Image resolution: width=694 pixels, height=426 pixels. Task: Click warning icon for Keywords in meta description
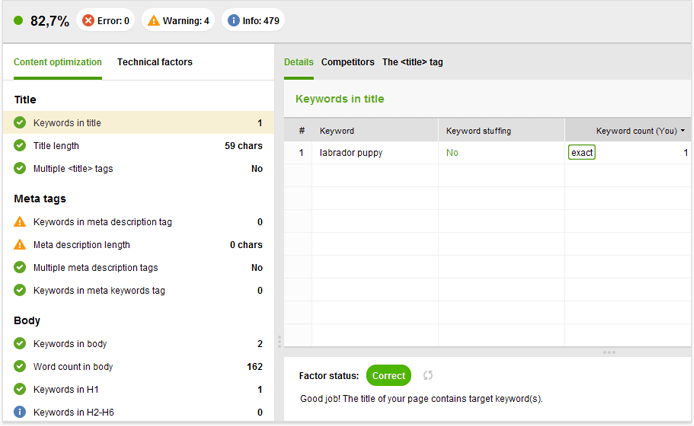click(20, 221)
